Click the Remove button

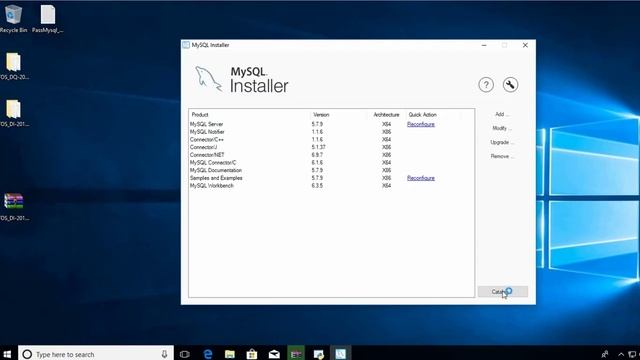(x=502, y=156)
